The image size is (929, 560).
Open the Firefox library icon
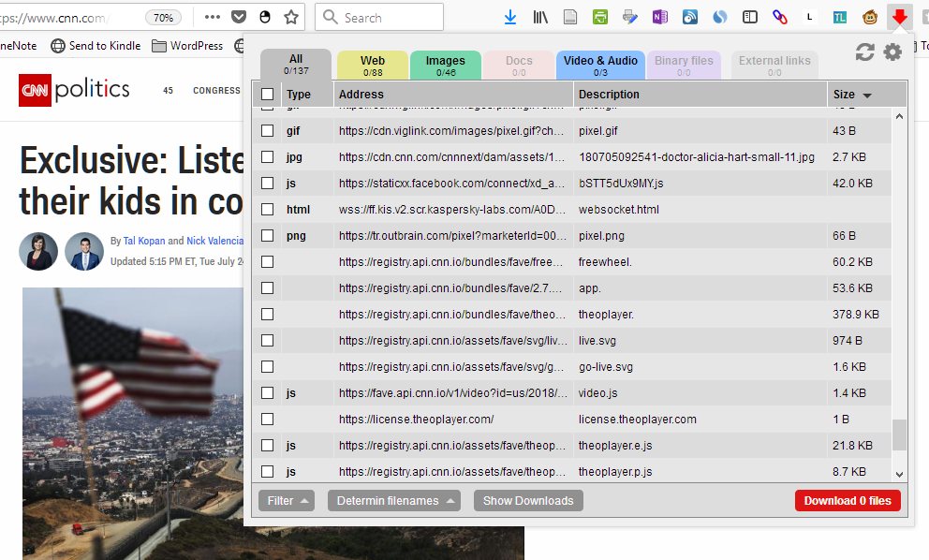540,17
